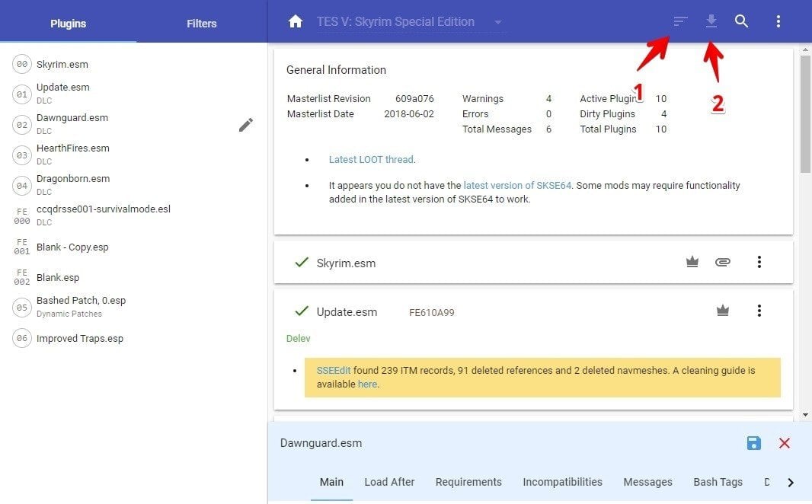The image size is (812, 504).
Task: Select the Messages editor tab
Action: (647, 482)
